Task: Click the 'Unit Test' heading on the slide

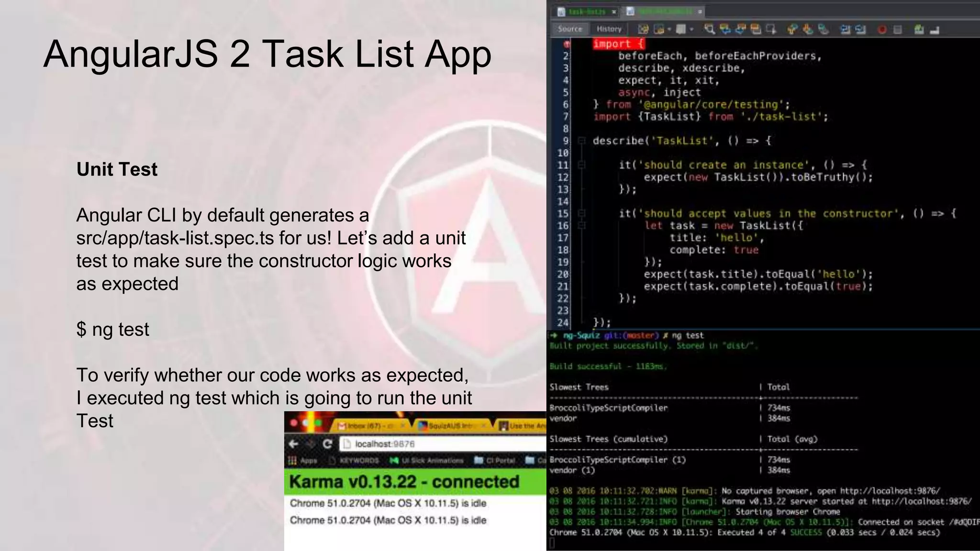Action: (117, 169)
